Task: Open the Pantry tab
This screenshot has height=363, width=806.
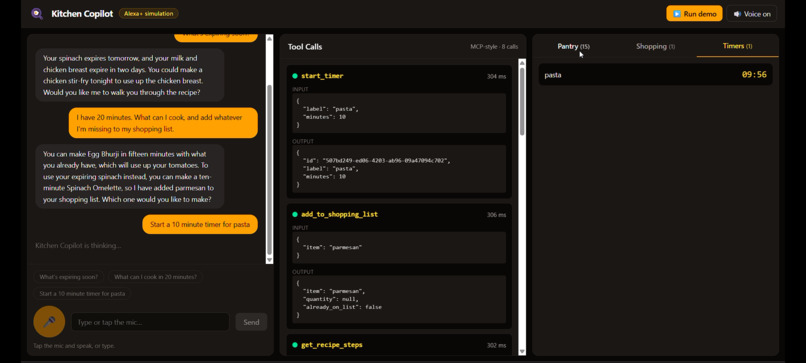Action: pos(573,46)
